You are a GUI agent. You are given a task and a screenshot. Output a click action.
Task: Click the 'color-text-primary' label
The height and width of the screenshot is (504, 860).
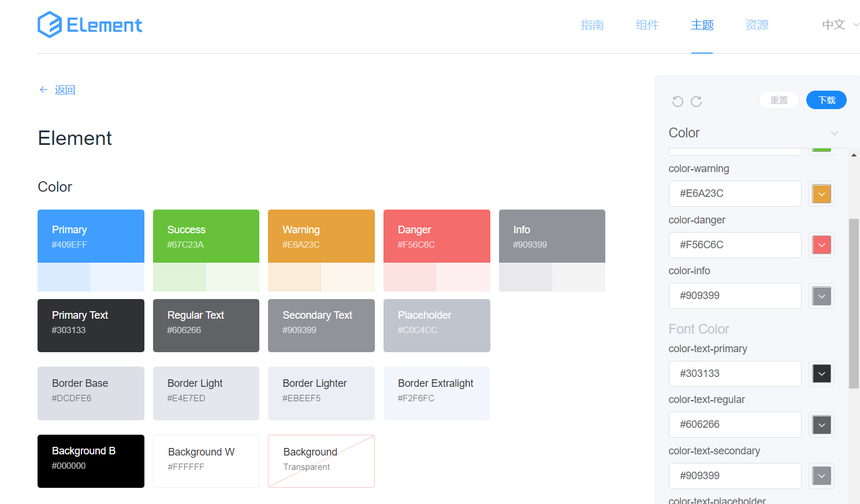pyautogui.click(x=708, y=349)
